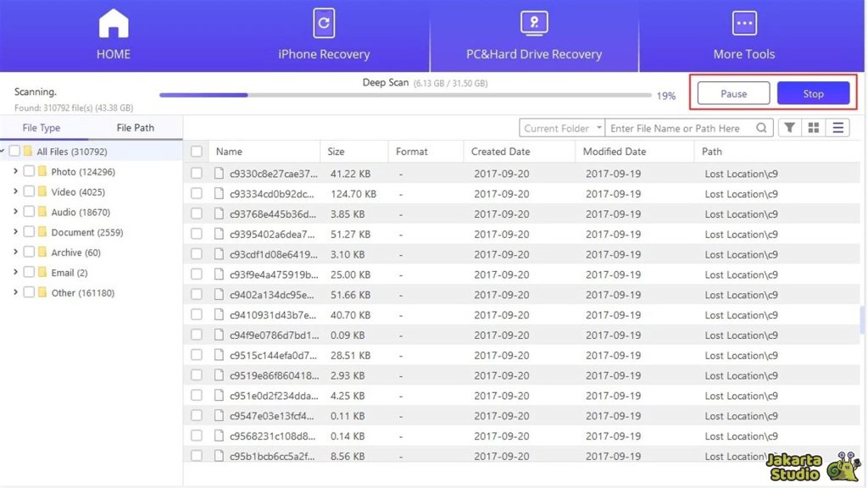Select the header checkbox above file list
This screenshot has width=868, height=488.
[x=196, y=151]
